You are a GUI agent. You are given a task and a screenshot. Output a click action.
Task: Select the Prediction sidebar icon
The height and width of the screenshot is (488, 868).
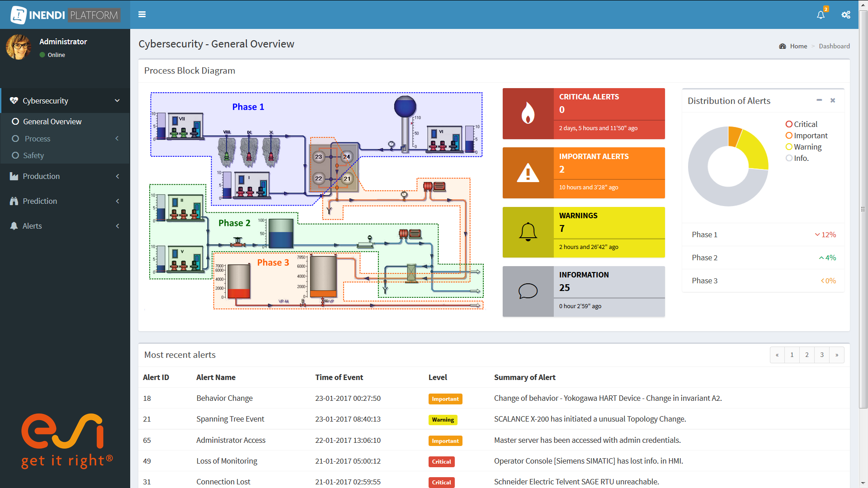pos(14,201)
